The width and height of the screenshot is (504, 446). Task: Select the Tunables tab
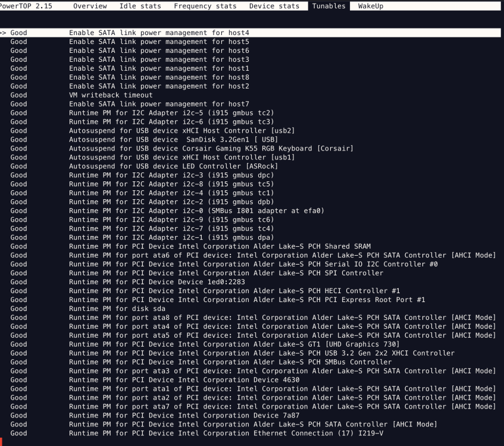click(x=329, y=6)
